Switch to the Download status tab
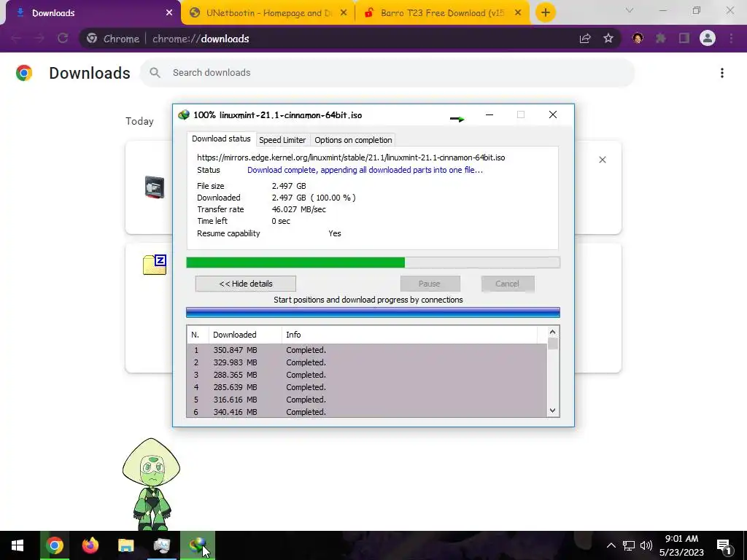Screen dimensions: 747x560 pyautogui.click(x=221, y=139)
